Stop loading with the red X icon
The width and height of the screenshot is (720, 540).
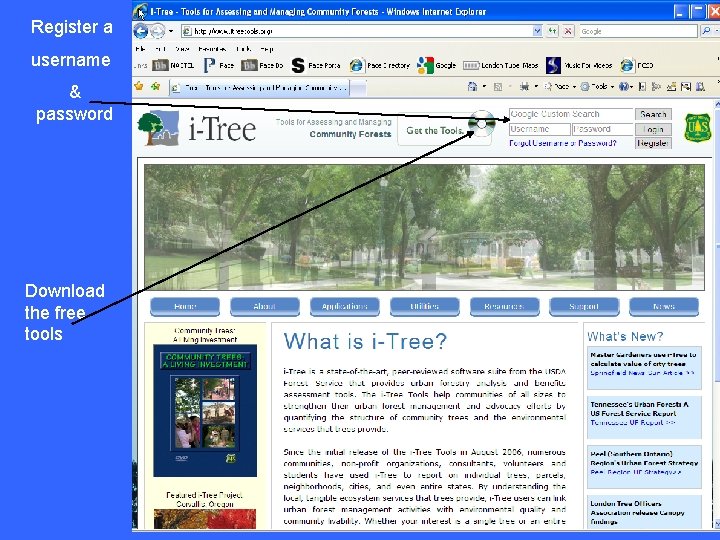(x=568, y=31)
